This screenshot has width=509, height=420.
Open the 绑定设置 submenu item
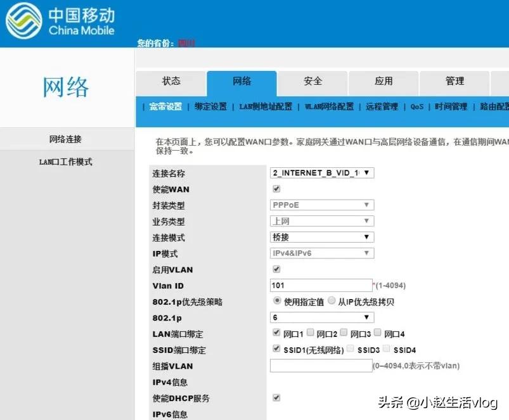pyautogui.click(x=210, y=106)
